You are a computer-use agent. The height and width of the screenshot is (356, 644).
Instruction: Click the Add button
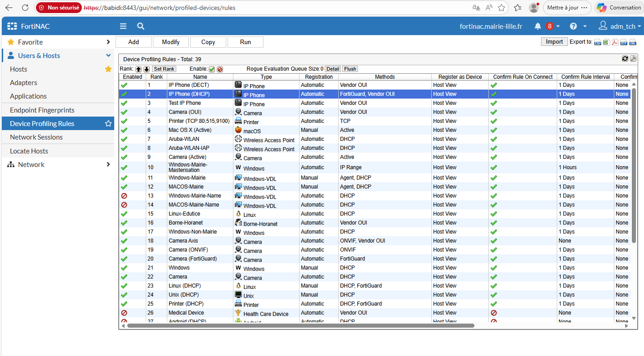(x=134, y=42)
